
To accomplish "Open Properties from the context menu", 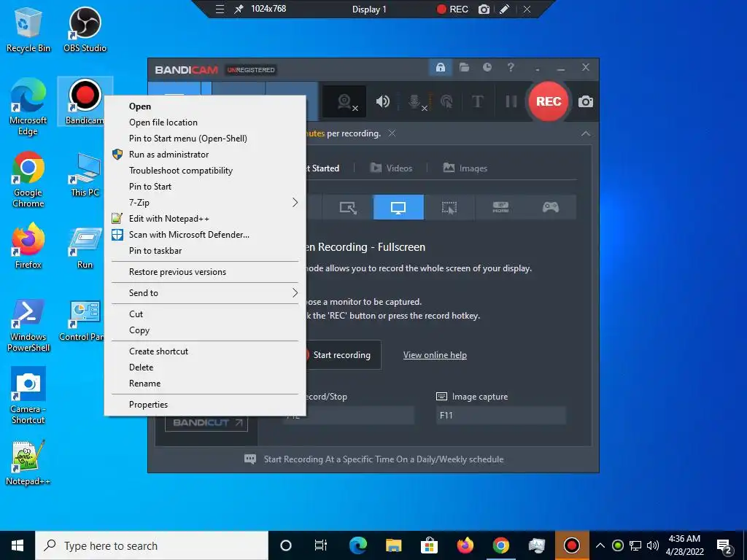I will pyautogui.click(x=205, y=404).
